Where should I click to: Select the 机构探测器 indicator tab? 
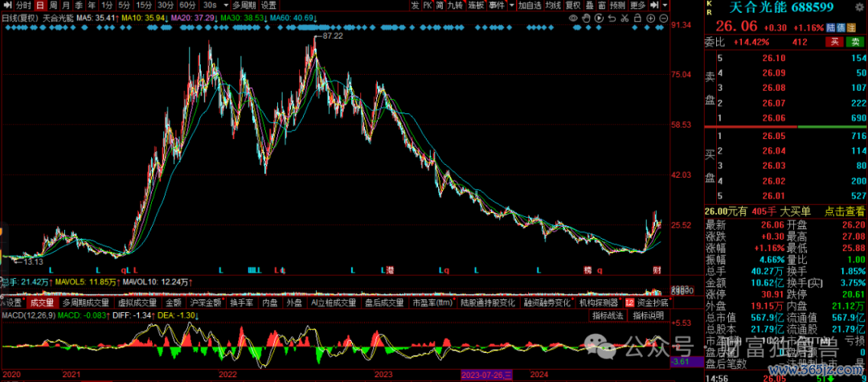599,303
